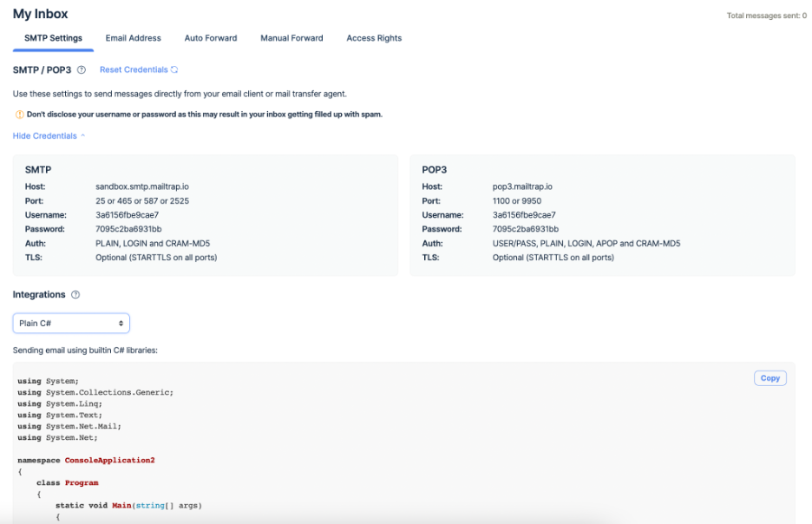Click the POP3 username value
812x524 pixels.
coord(524,215)
